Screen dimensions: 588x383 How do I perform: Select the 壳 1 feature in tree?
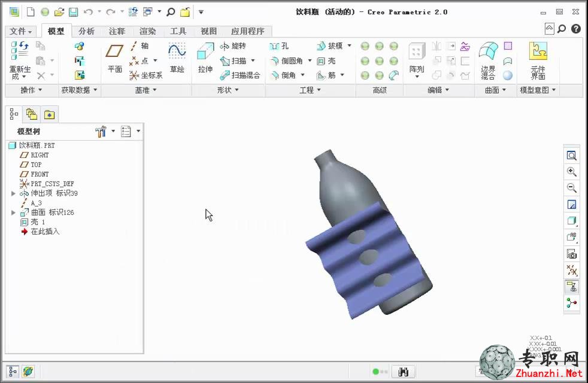pyautogui.click(x=32, y=222)
